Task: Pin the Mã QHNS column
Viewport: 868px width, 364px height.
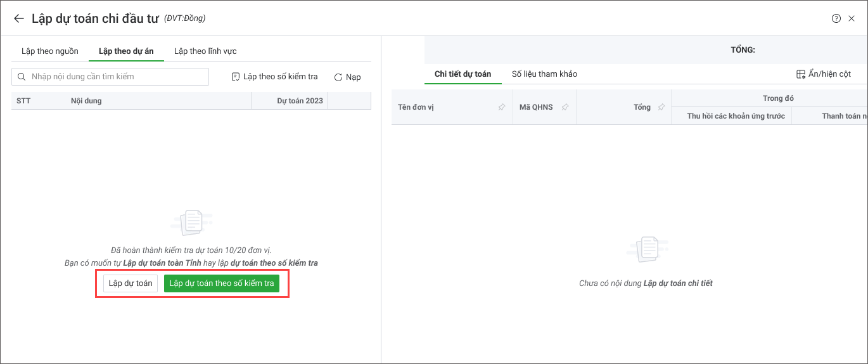Action: (x=565, y=107)
